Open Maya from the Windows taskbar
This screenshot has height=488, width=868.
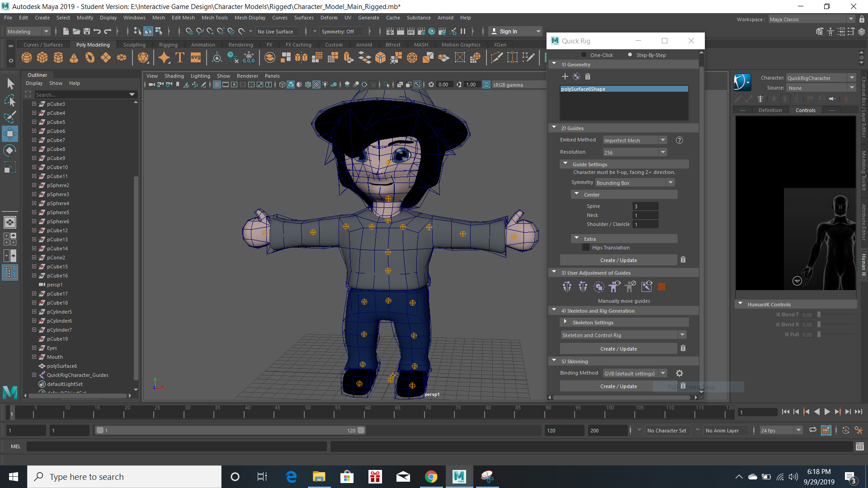click(x=459, y=477)
